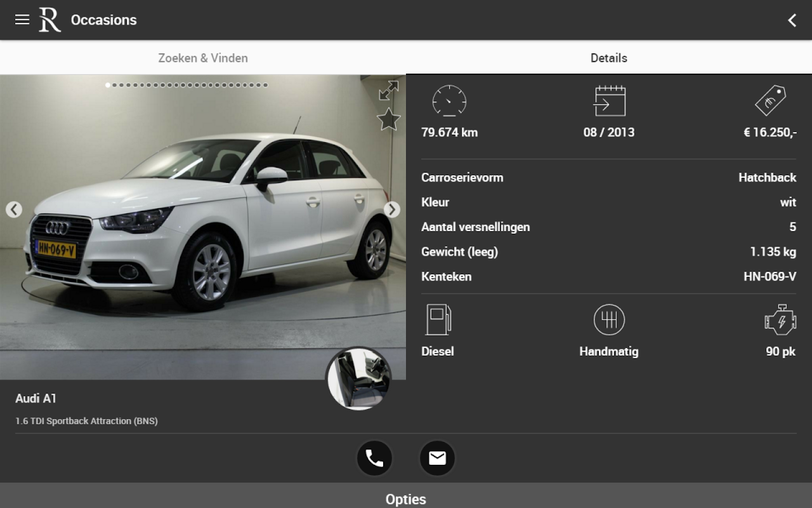Select the Kleur label
The image size is (812, 508).
click(435, 203)
